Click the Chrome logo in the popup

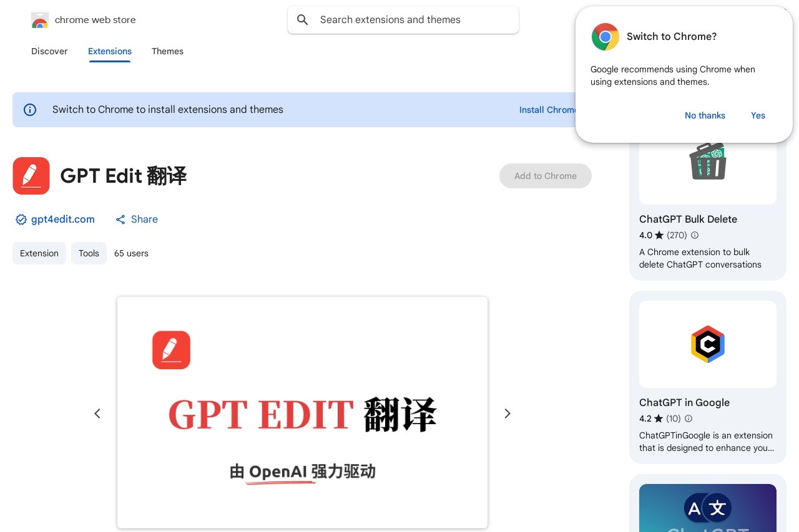(x=605, y=37)
